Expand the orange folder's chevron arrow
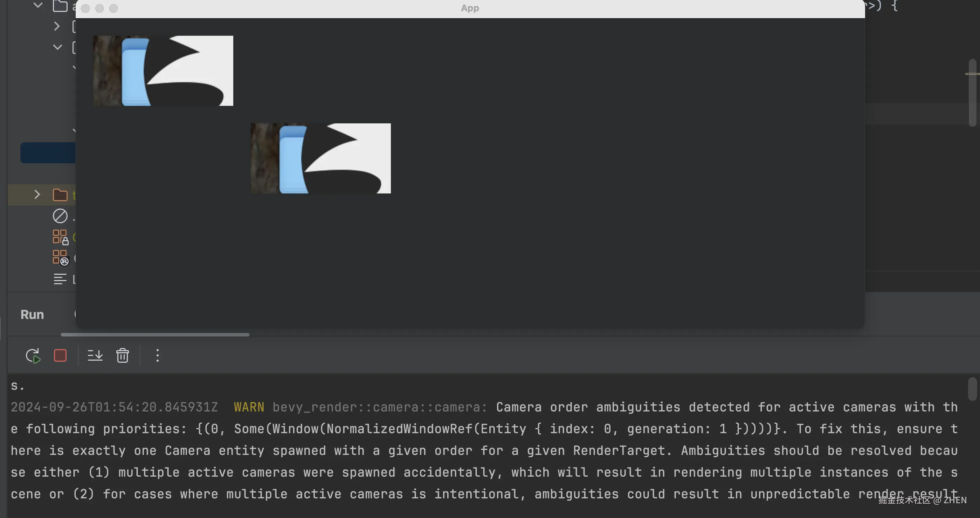The image size is (980, 518). pos(37,195)
